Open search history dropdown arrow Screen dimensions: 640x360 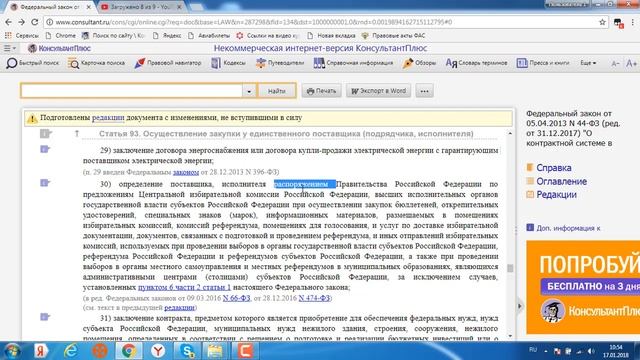249,91
